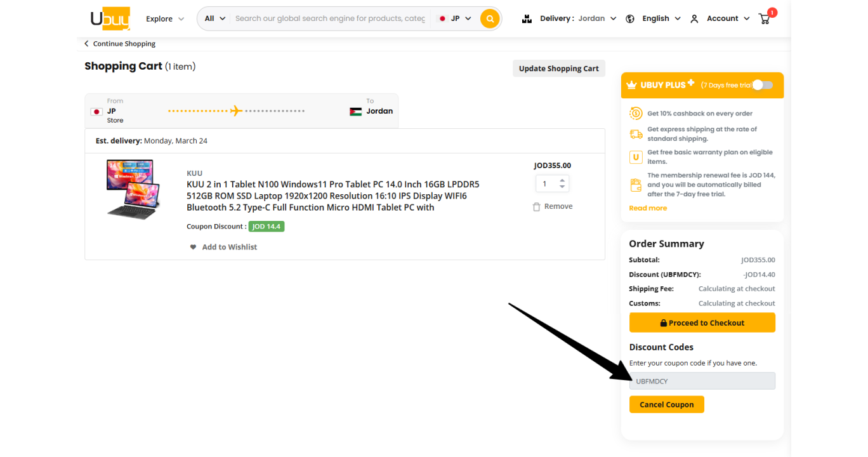Click the membership renewal fee icon

click(636, 185)
